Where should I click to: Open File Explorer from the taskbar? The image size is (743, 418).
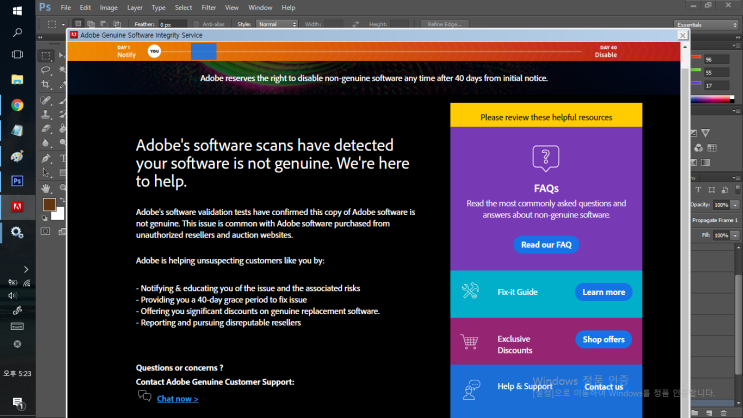pos(18,80)
